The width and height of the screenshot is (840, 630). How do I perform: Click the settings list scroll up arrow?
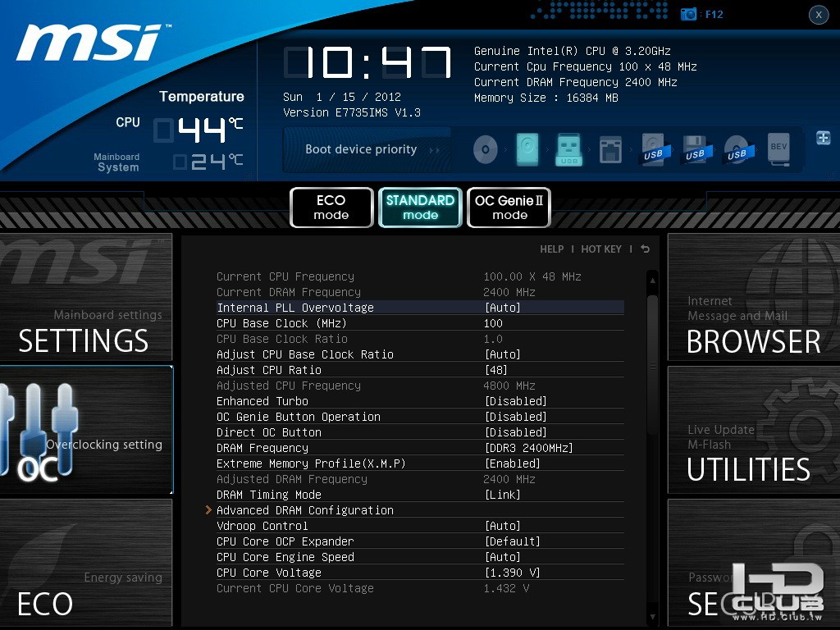click(652, 281)
